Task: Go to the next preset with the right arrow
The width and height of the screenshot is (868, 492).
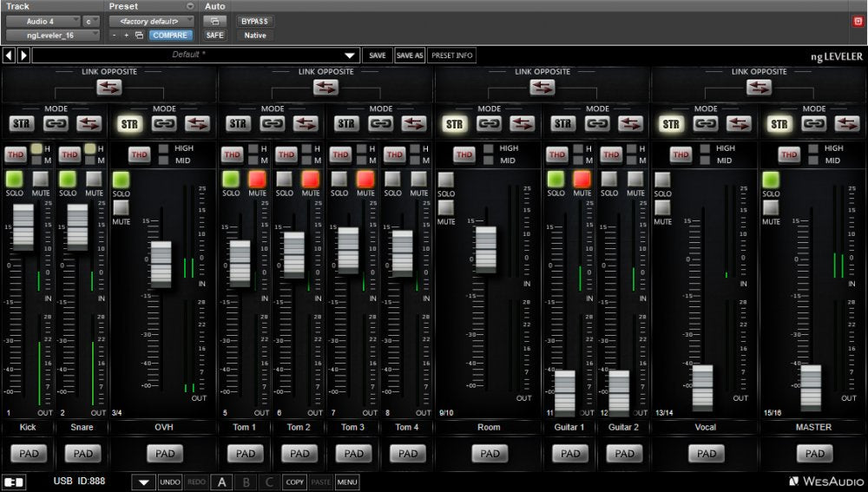Action: click(x=23, y=56)
